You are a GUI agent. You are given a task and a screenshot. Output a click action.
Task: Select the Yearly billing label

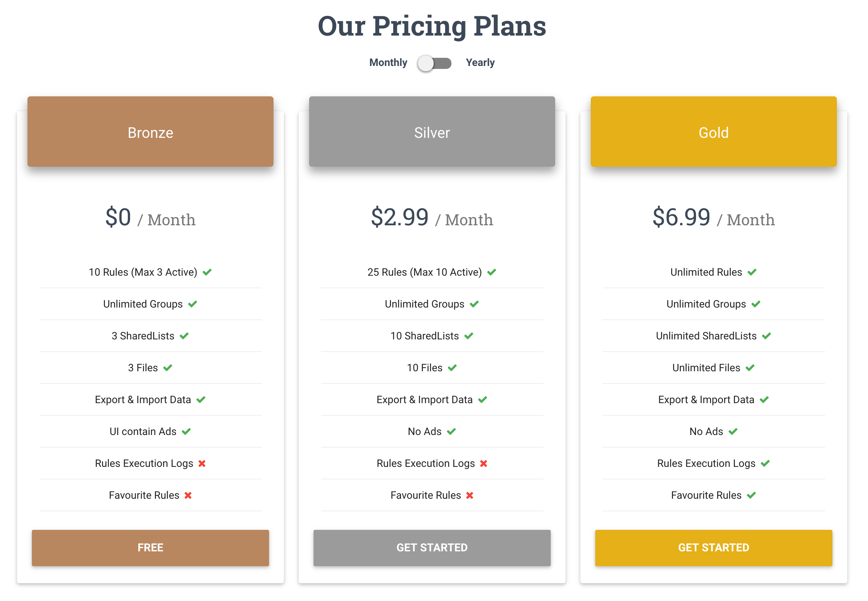(x=480, y=63)
